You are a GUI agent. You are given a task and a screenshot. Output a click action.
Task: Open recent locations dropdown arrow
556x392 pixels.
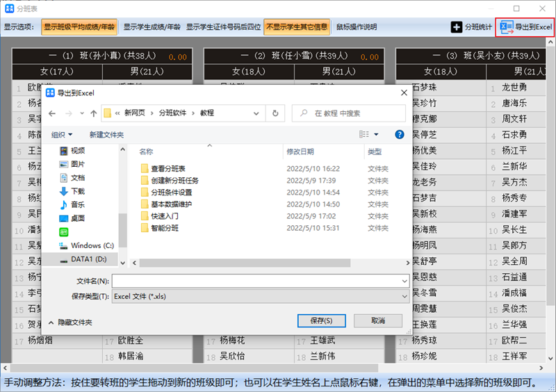pyautogui.click(x=82, y=113)
